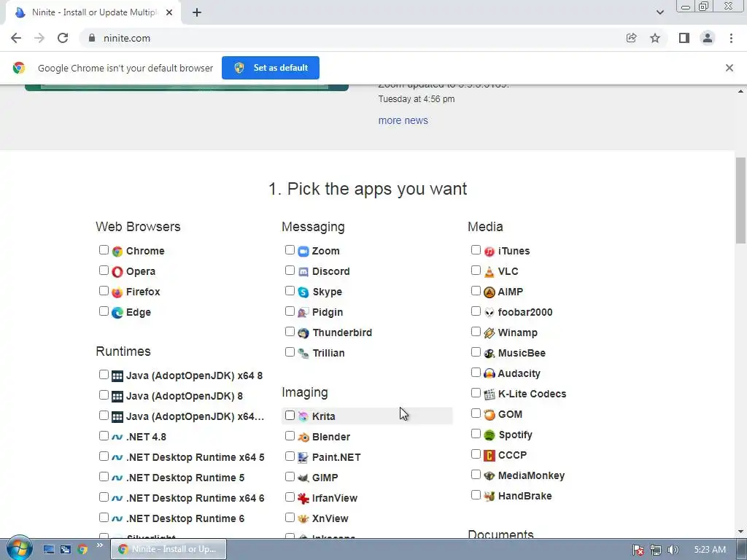
Task: Click the Discord app icon
Action: (303, 271)
